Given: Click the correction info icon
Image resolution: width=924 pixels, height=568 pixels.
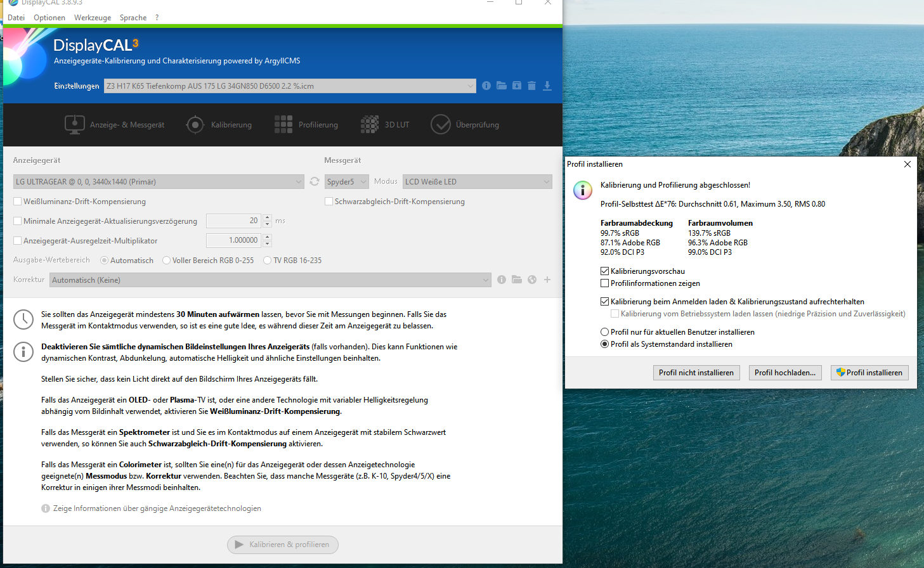Looking at the screenshot, I should [x=502, y=280].
